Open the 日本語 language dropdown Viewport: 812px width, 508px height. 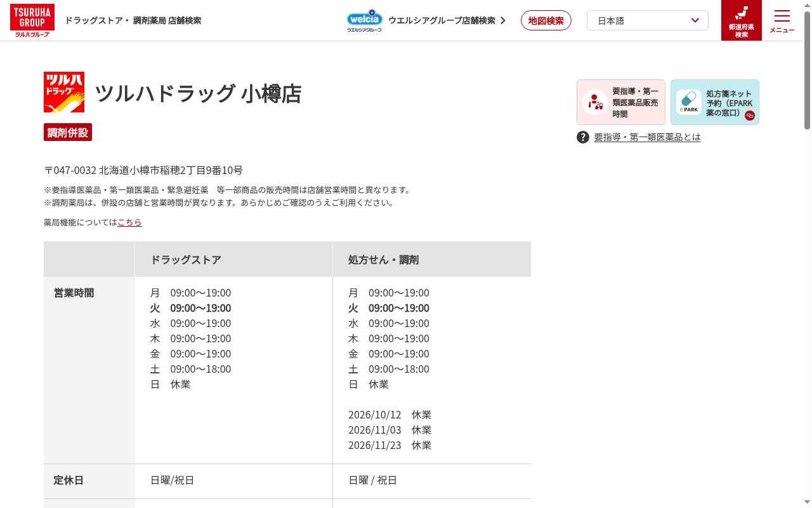(x=648, y=20)
